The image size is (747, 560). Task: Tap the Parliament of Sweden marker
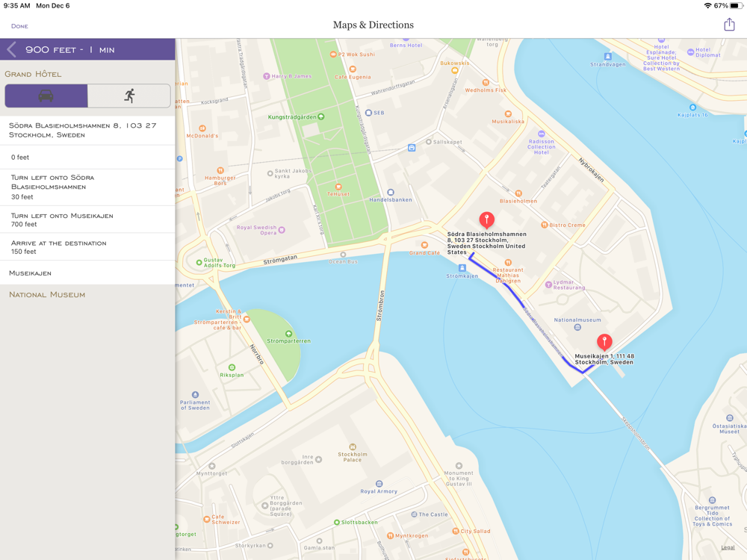[x=195, y=395]
